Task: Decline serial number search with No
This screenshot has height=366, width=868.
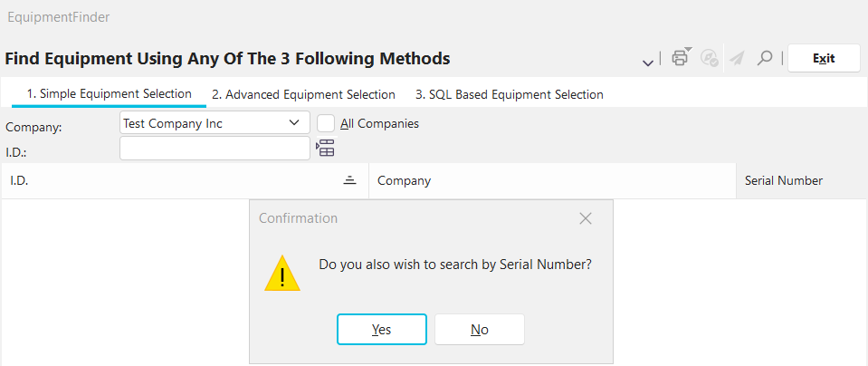Action: [480, 330]
